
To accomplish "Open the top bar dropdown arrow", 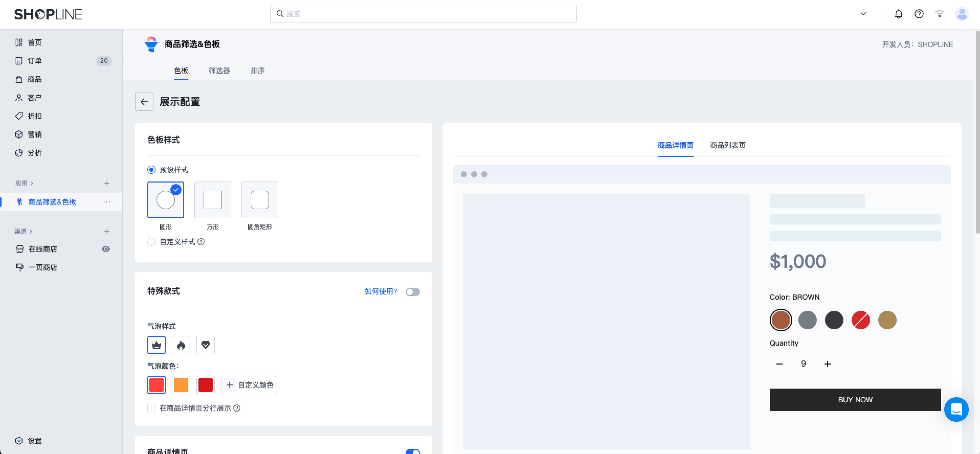I will [863, 14].
